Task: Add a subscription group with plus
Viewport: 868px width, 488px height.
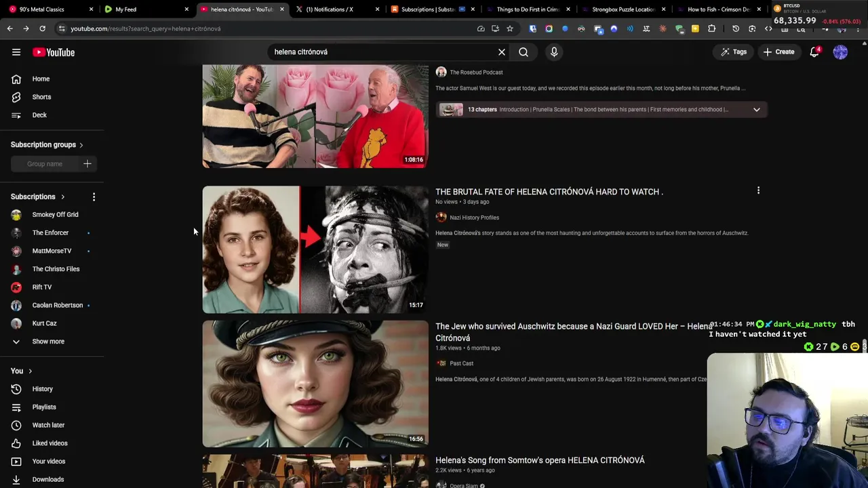Action: click(x=87, y=164)
